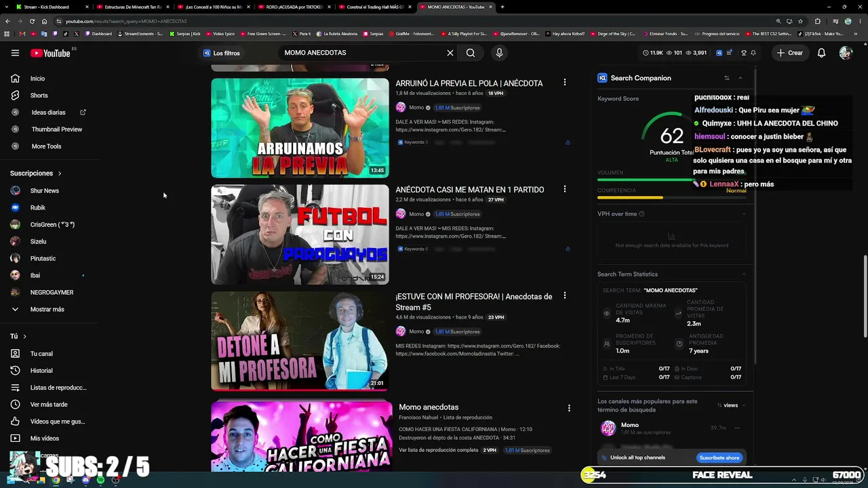The height and width of the screenshot is (488, 868).
Task: Open Los filtros panel
Action: tap(222, 53)
